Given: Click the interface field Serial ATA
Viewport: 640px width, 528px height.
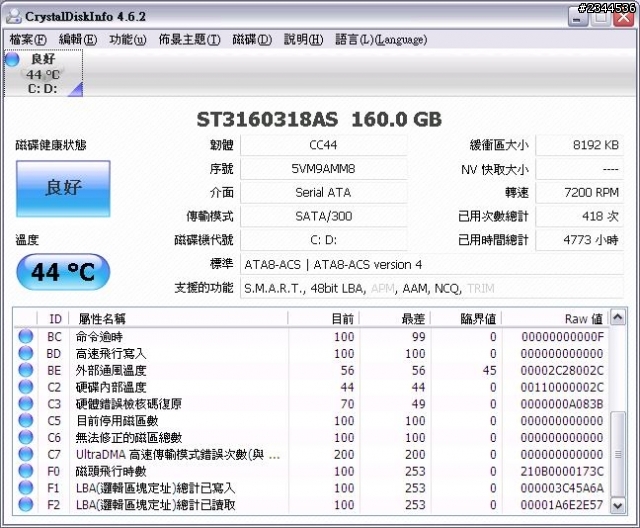Looking at the screenshot, I should coord(323,192).
